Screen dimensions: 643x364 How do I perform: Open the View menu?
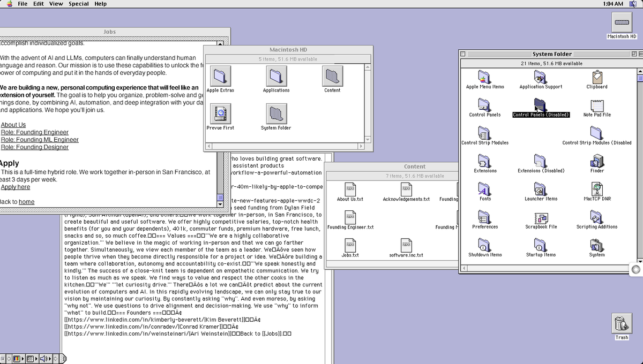pos(56,4)
